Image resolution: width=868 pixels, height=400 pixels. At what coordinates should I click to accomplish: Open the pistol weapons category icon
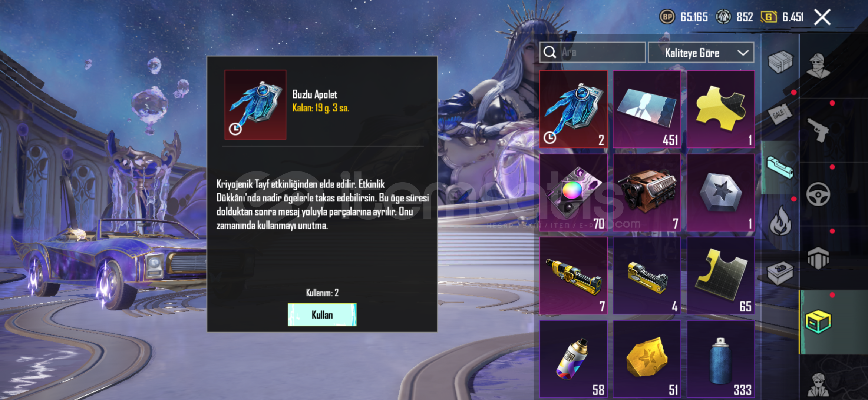[x=818, y=130]
